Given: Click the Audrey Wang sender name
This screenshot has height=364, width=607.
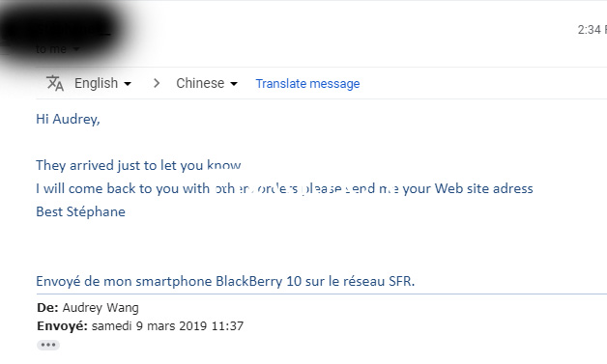Looking at the screenshot, I should [x=101, y=308].
